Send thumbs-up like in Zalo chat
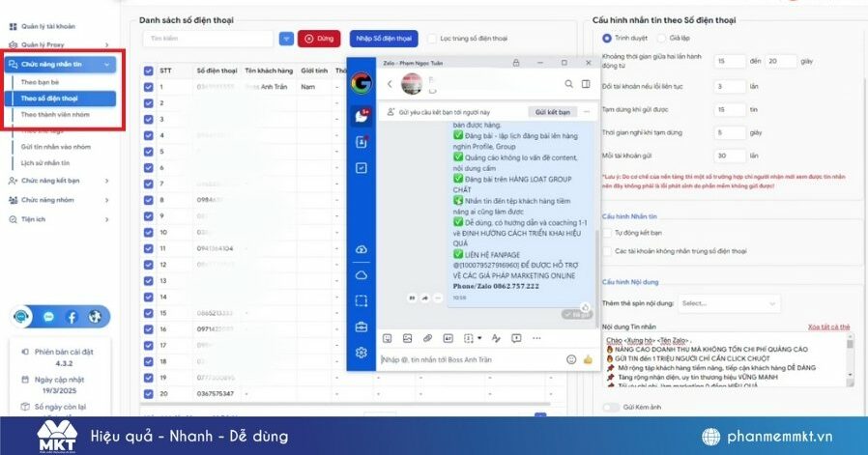 tap(588, 359)
